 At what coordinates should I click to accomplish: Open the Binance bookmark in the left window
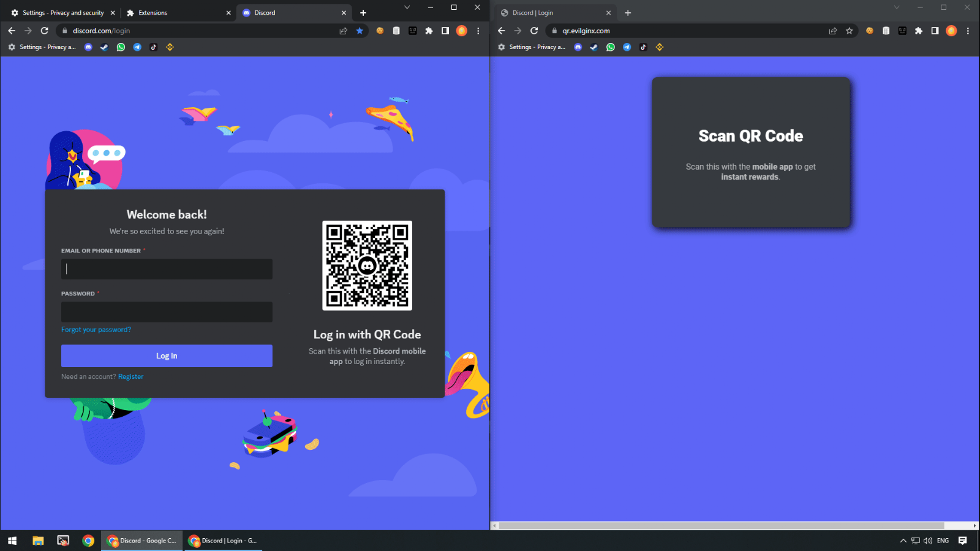click(170, 47)
